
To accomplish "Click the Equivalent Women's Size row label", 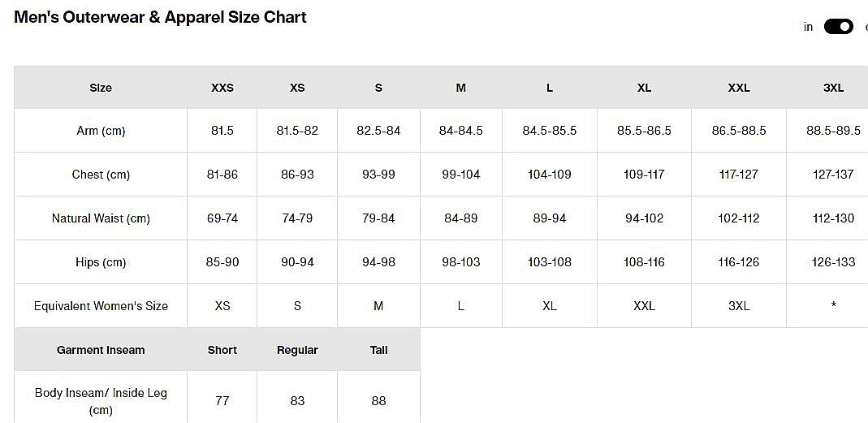I will pos(101,306).
